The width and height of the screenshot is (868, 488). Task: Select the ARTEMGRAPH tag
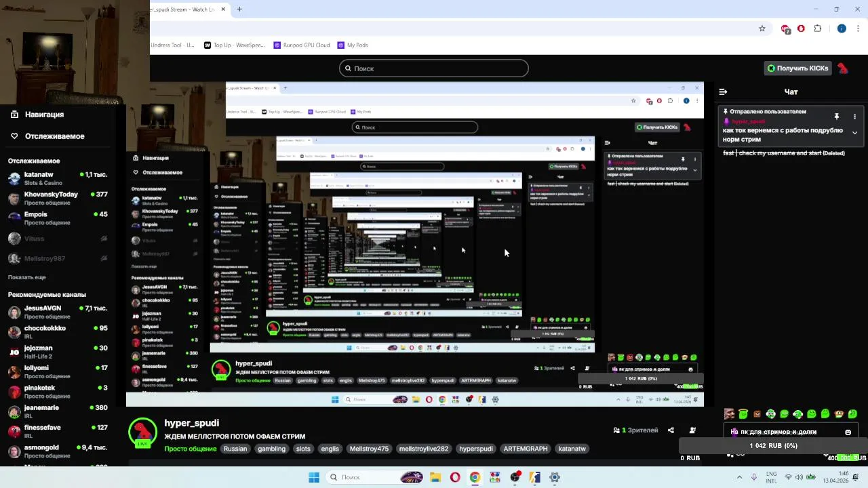point(525,449)
